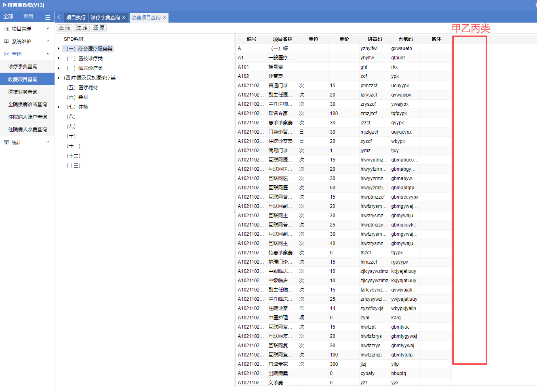537x392 pixels.
Task: Select the SPD耗材 tree root
Action: [x=74, y=39]
